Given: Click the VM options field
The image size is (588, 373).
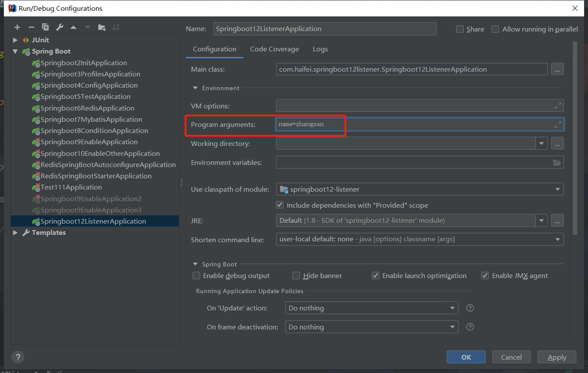Looking at the screenshot, I should (x=420, y=106).
